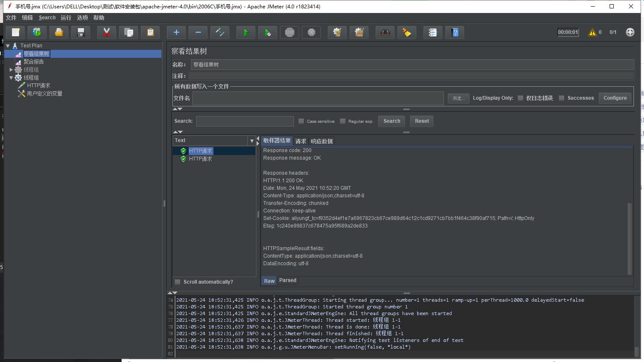Click the Search text input field

tap(245, 121)
